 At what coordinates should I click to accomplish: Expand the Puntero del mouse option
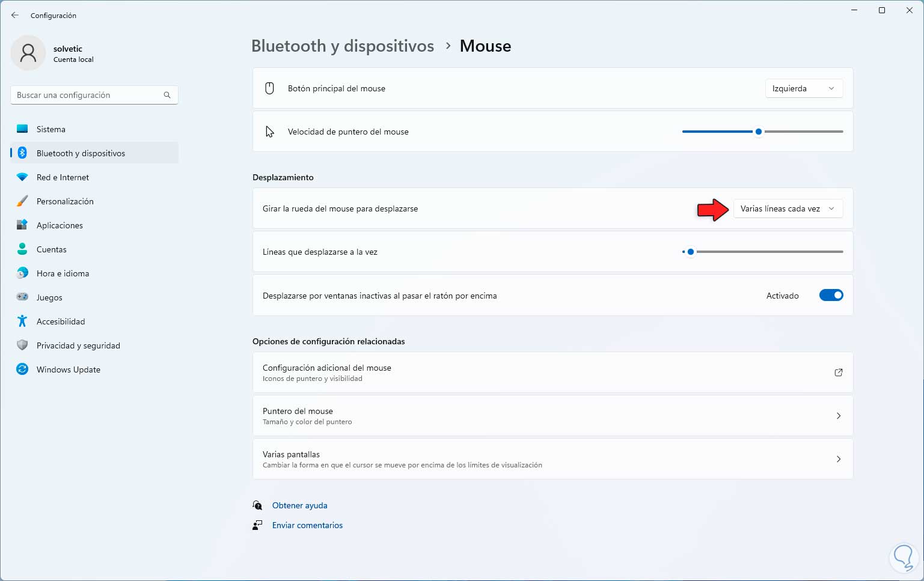pyautogui.click(x=838, y=416)
